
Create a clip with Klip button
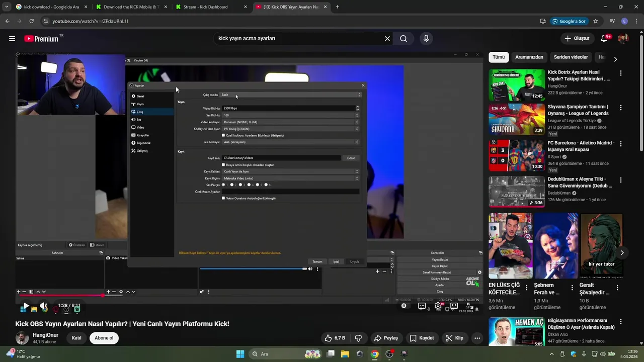pyautogui.click(x=454, y=338)
